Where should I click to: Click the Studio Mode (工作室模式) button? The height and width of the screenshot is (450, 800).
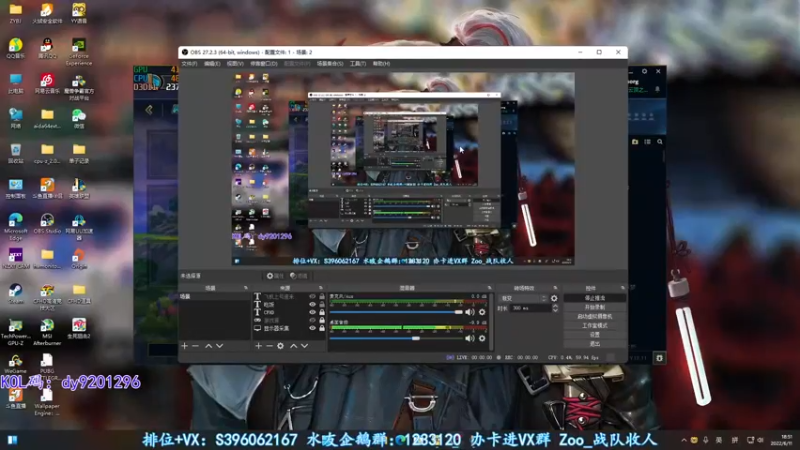(x=594, y=326)
